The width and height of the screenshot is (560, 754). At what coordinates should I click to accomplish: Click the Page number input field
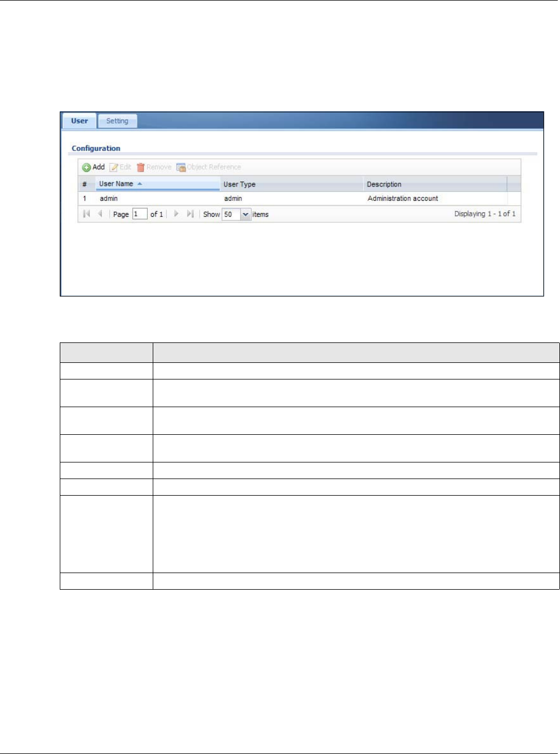pyautogui.click(x=140, y=214)
